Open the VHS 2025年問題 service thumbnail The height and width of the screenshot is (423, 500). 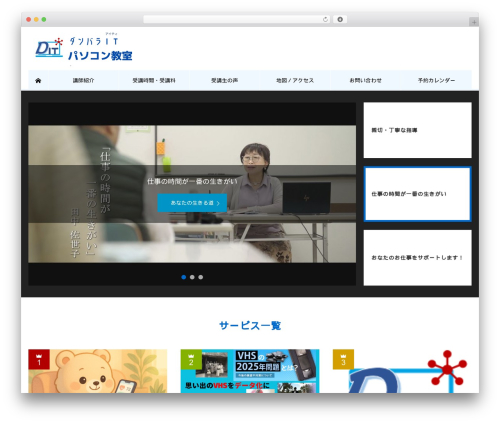250,371
